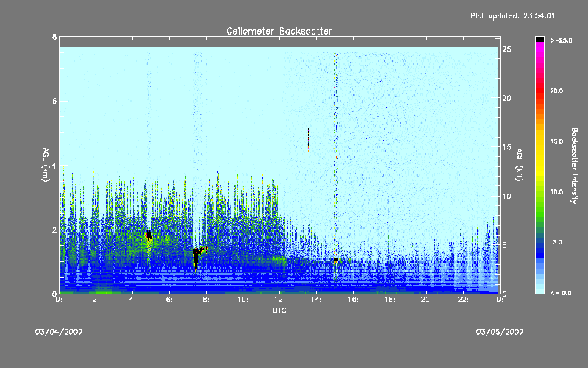Click the 5.0 colorbar label

[558, 242]
